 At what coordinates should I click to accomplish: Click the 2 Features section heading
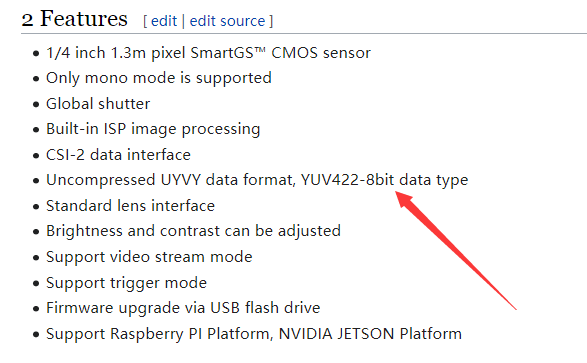tap(74, 18)
